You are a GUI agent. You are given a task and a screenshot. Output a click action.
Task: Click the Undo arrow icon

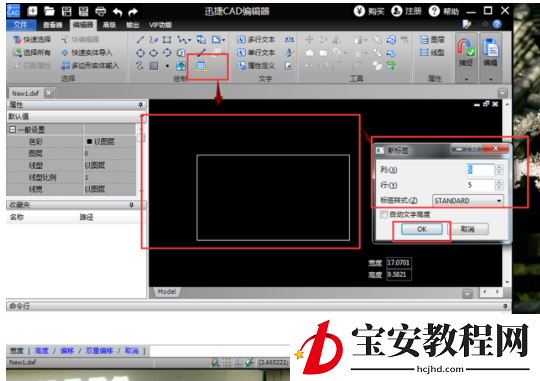(x=117, y=12)
